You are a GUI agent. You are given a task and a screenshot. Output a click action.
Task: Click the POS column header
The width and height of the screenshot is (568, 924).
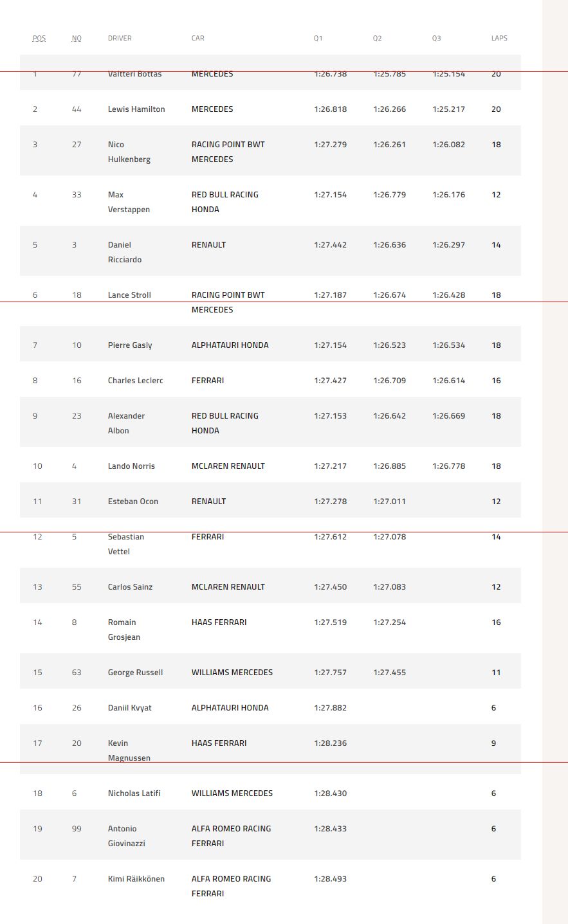pos(39,39)
